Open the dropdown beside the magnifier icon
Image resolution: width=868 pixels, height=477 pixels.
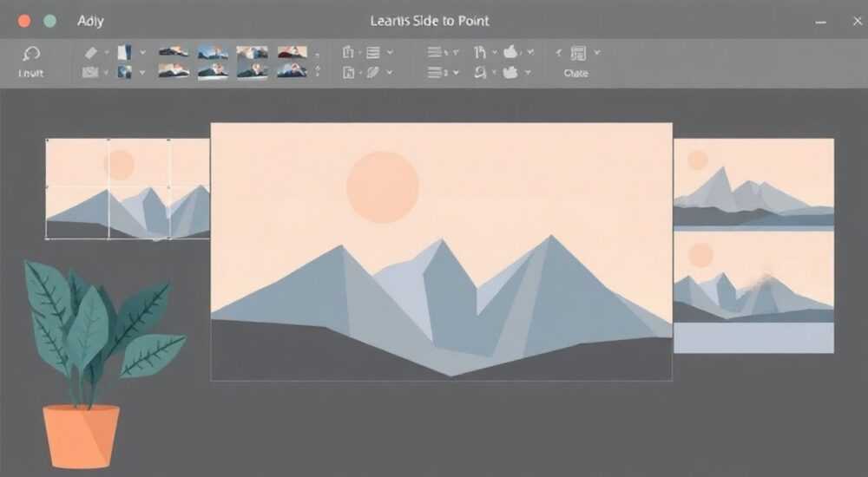click(495, 73)
